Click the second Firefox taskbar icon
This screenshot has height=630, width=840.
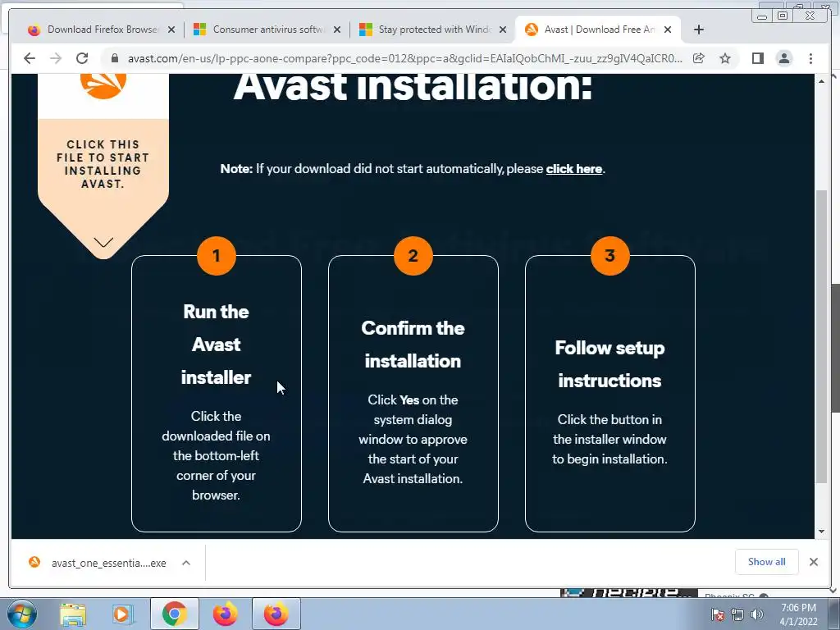(x=276, y=614)
